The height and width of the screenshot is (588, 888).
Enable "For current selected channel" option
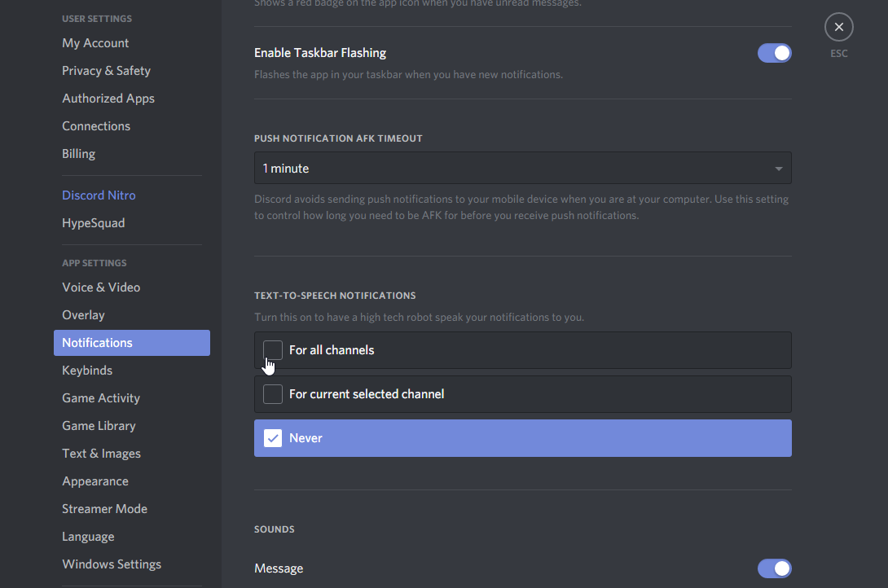pos(272,393)
